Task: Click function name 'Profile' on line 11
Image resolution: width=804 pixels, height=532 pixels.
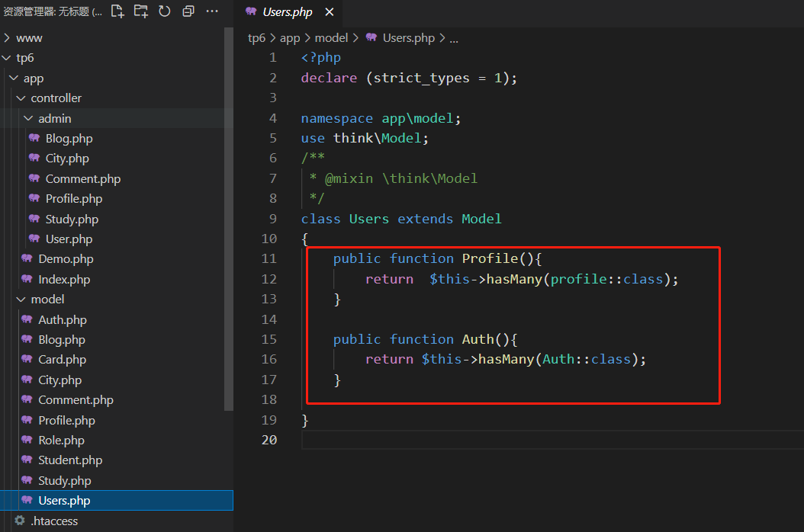Action: tap(490, 259)
